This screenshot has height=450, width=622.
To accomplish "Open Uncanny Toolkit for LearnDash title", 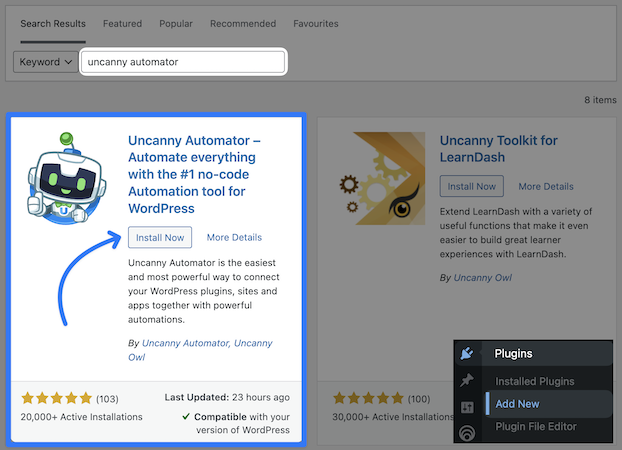I will 498,149.
